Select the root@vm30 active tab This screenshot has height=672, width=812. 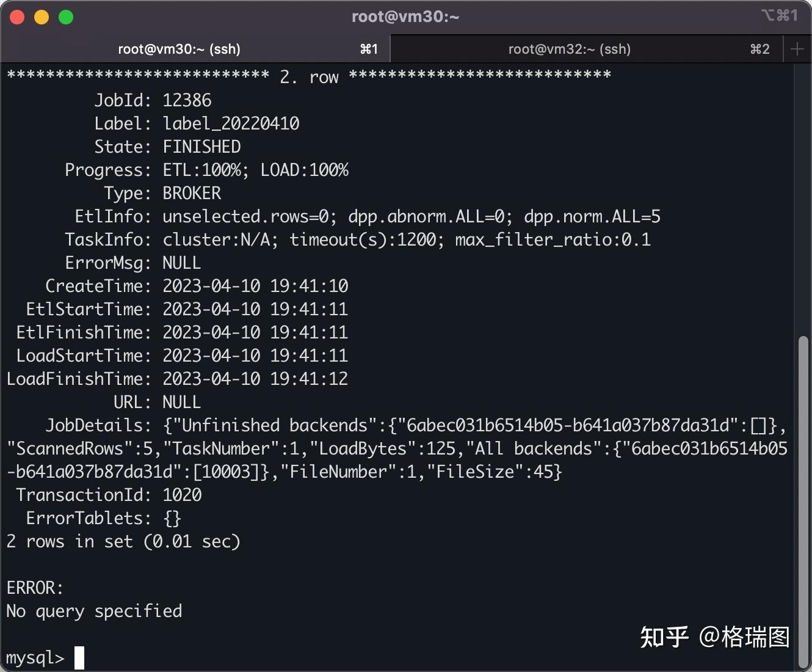pos(179,49)
